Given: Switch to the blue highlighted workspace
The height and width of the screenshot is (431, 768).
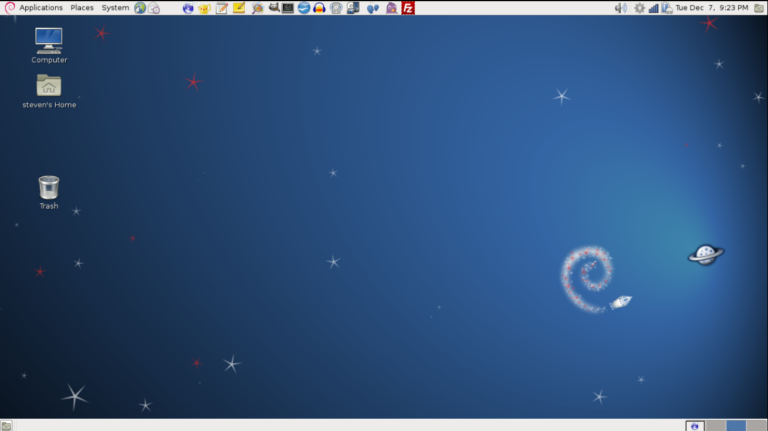Looking at the screenshot, I should 736,426.
